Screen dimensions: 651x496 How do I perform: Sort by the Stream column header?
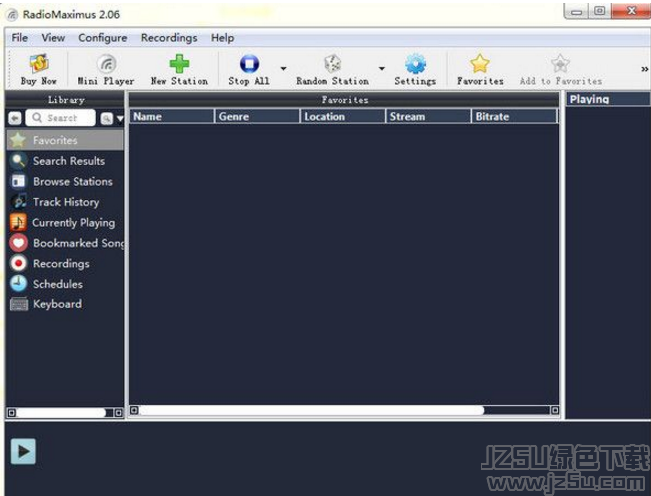pyautogui.click(x=428, y=116)
